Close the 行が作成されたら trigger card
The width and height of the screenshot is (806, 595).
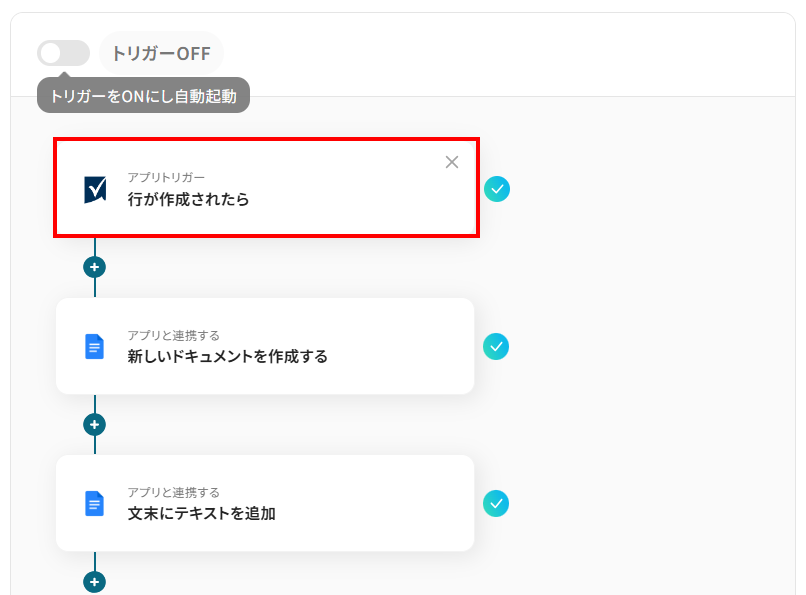tap(452, 162)
